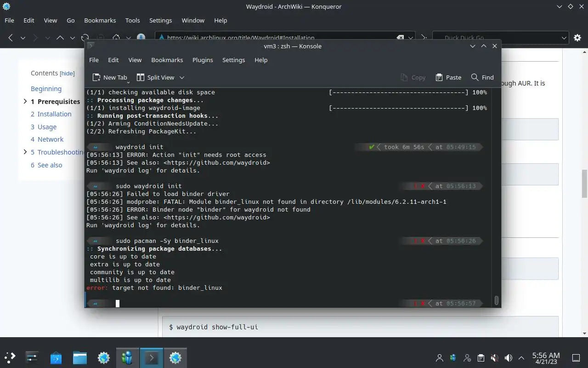Go to 3 Usage section link
Viewport: 588px width, 368px height.
point(44,126)
